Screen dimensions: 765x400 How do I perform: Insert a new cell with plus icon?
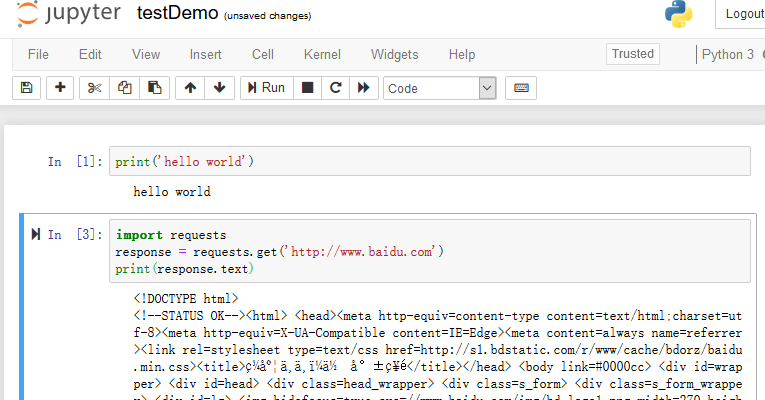coord(60,88)
